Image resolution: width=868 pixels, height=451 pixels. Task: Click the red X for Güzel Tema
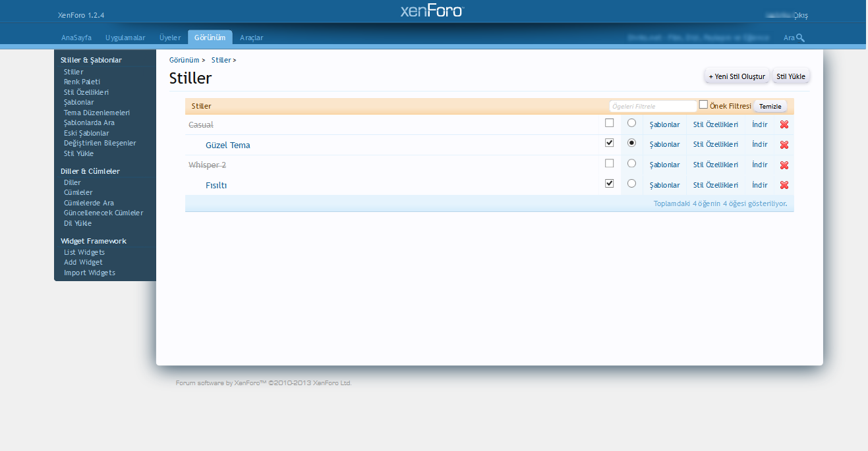[x=784, y=145]
